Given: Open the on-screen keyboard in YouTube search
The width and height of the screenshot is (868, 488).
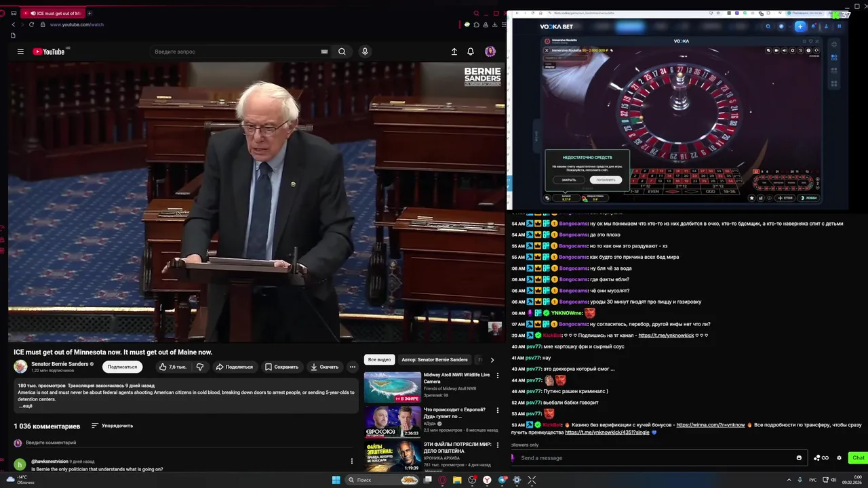Looking at the screenshot, I should tap(324, 52).
